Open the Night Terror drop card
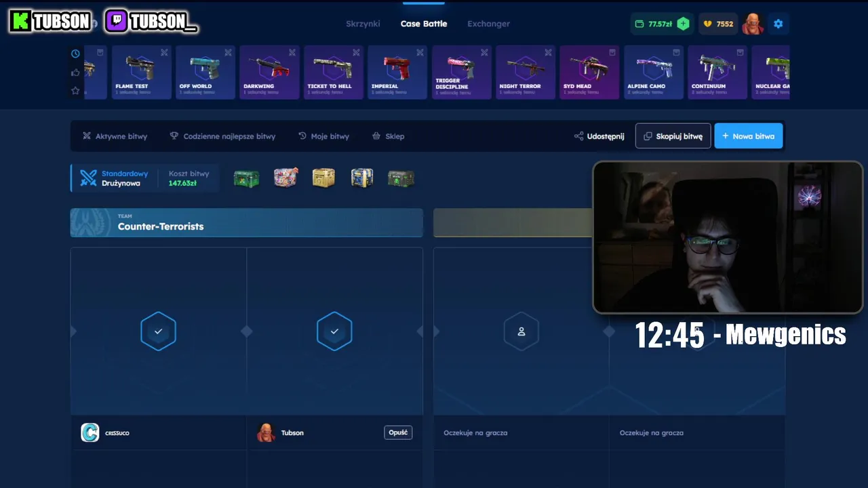Viewport: 868px width, 488px height. pyautogui.click(x=526, y=73)
